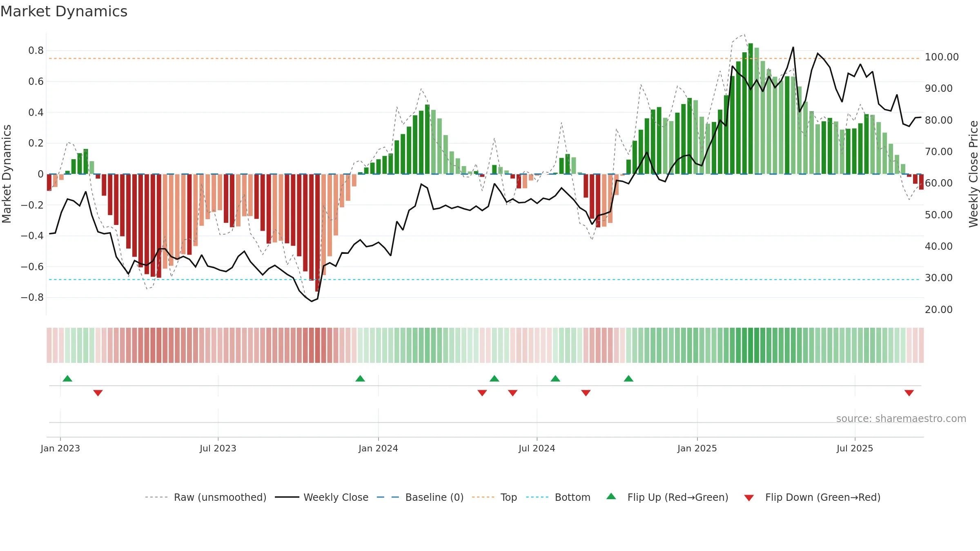Click the Market Dynamics chart title

click(x=64, y=11)
